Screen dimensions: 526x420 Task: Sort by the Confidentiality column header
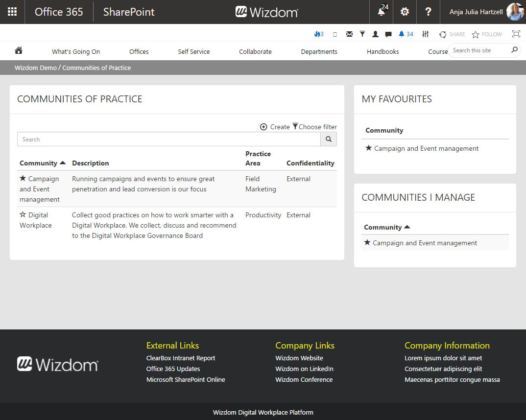click(x=311, y=163)
